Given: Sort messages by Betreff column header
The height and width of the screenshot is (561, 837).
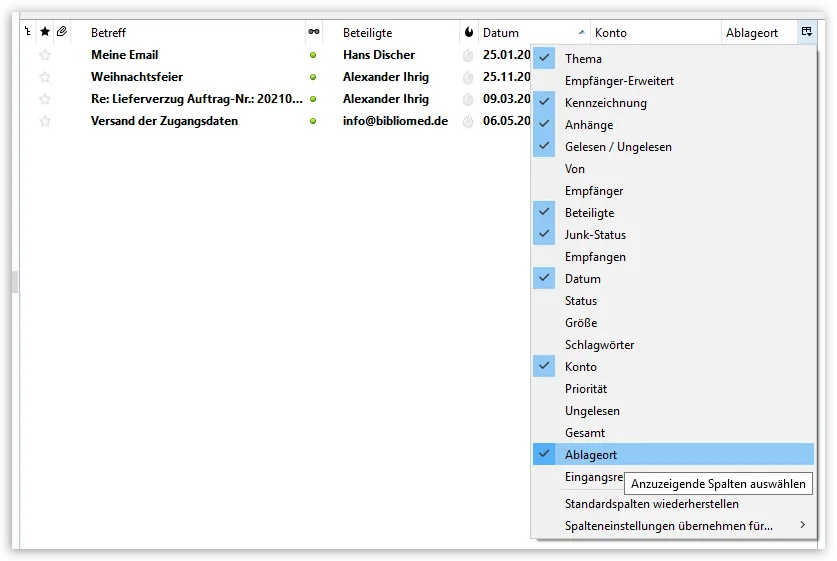Looking at the screenshot, I should pyautogui.click(x=108, y=33).
